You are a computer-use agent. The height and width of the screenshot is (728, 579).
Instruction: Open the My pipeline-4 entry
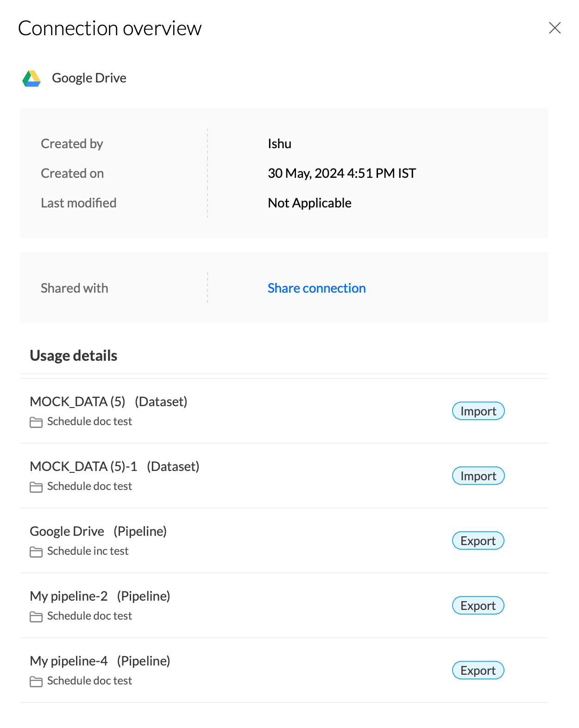[x=69, y=661]
